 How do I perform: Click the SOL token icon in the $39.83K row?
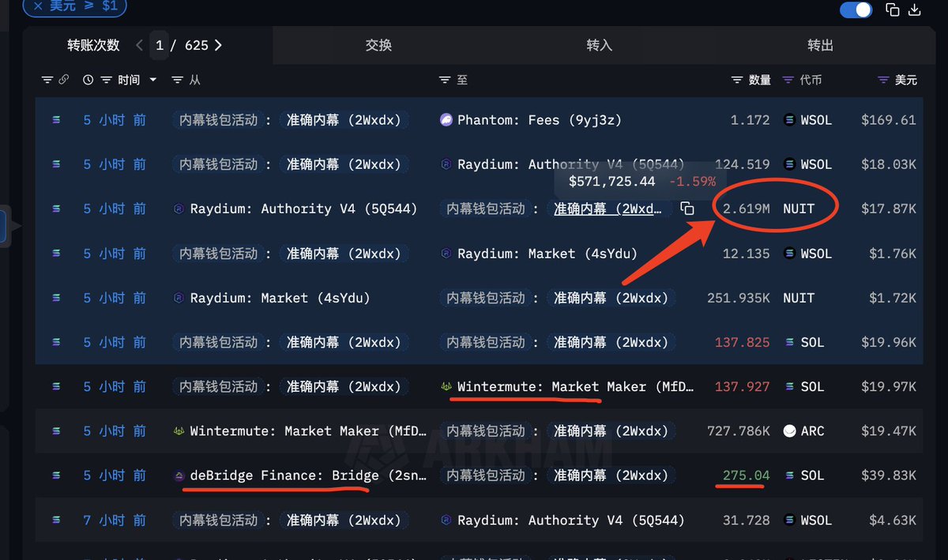pos(790,475)
